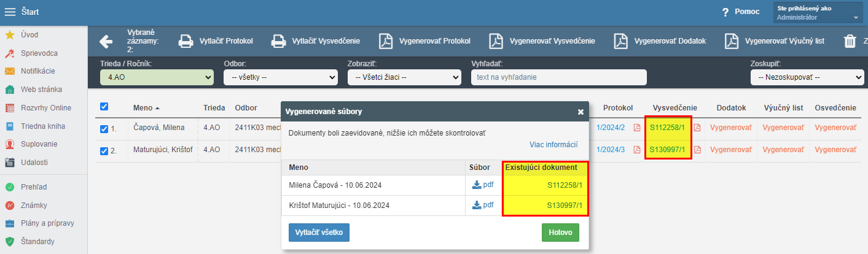
Task: Open PDF icon next to protocol 1/2024/2
Action: tap(637, 128)
